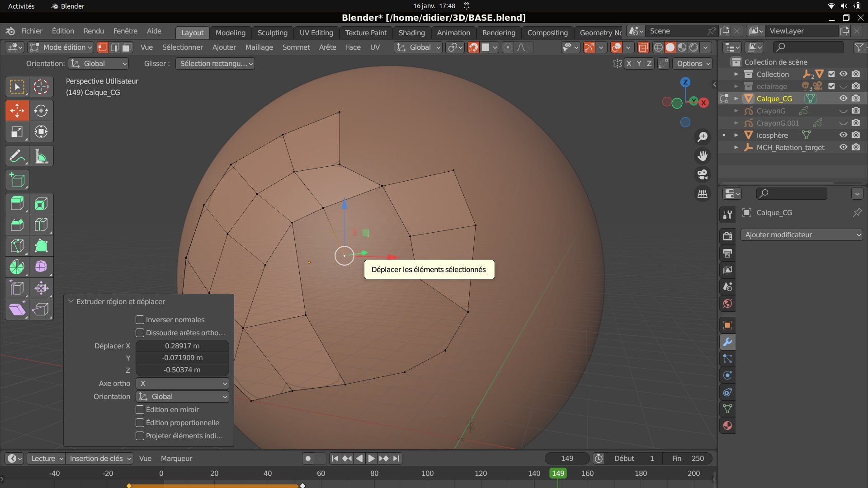Screen dimensions: 868x488
Task: Open the Insertion de clés dropdown
Action: [x=99, y=458]
